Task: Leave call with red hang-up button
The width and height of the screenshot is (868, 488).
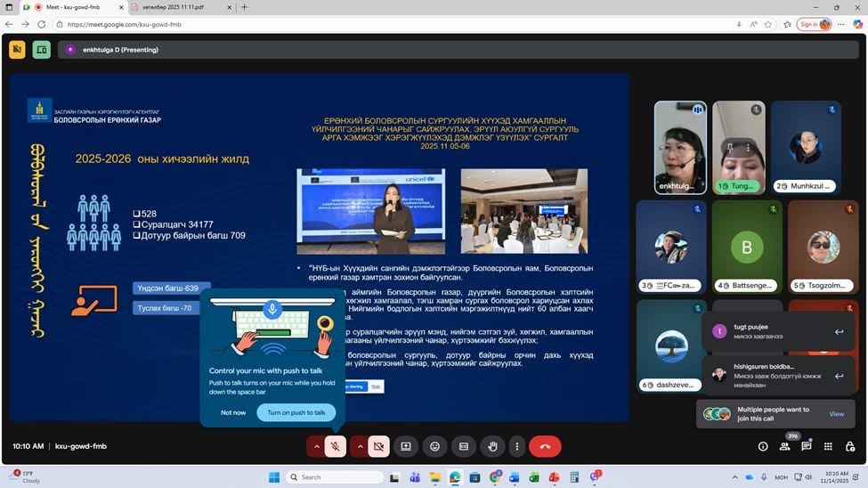Action: 545,446
